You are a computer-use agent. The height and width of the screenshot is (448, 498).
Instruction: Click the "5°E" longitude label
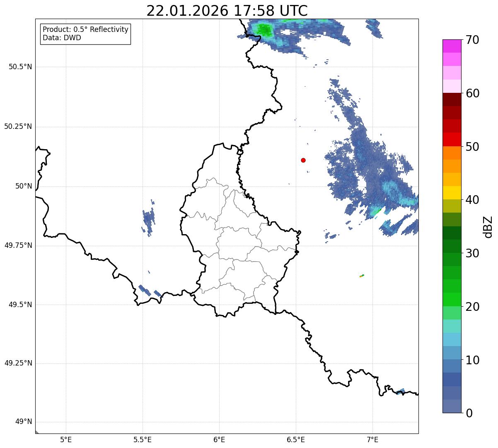(66, 439)
